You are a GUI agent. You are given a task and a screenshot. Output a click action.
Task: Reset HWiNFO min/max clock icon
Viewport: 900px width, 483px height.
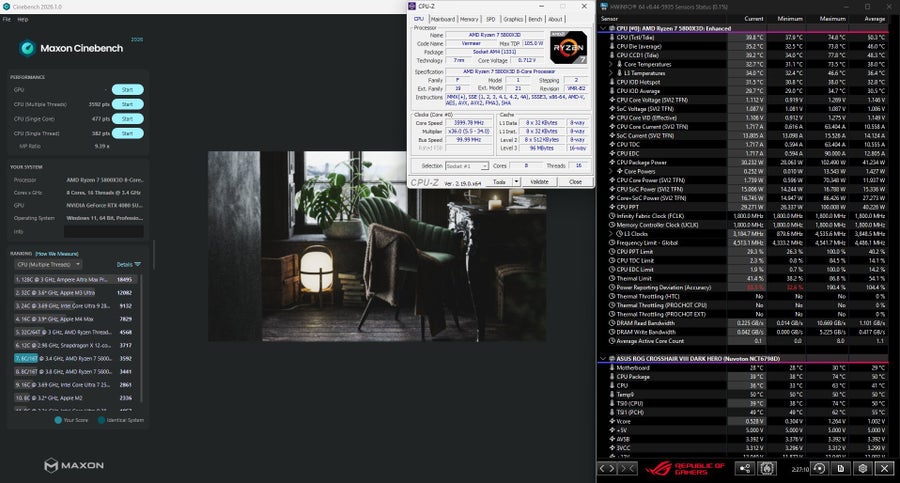pos(819,469)
